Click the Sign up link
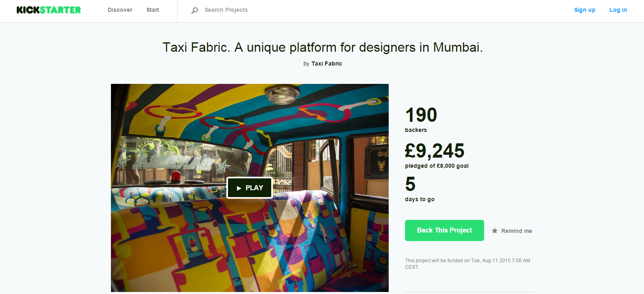The width and height of the screenshot is (644, 294). (x=584, y=10)
